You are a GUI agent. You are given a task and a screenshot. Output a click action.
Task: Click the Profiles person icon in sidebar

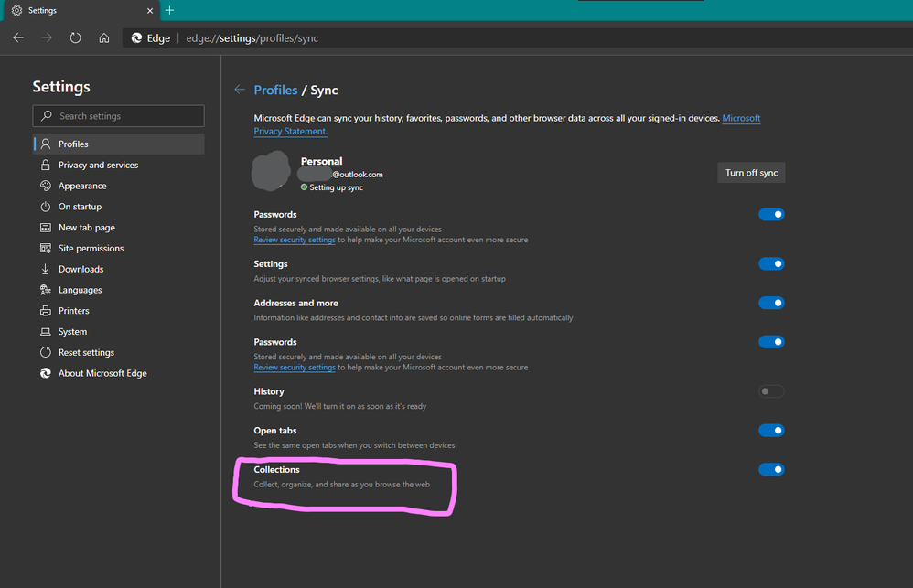(46, 144)
